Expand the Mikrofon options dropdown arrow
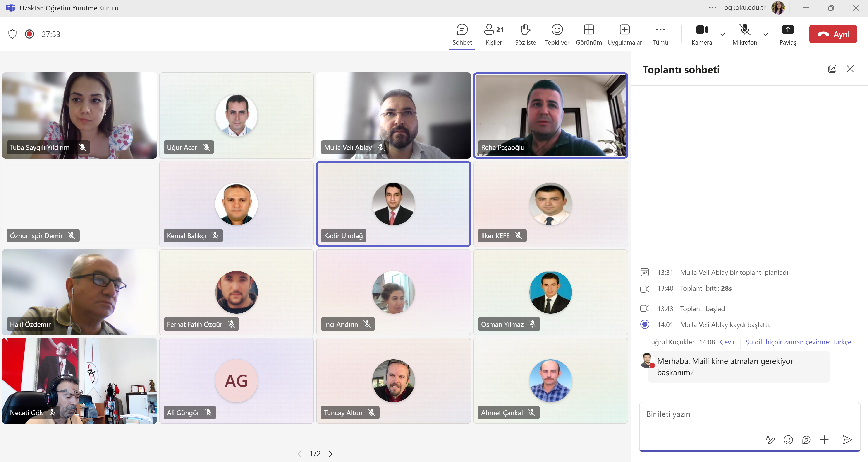Viewport: 868px width, 462px height. pos(765,34)
